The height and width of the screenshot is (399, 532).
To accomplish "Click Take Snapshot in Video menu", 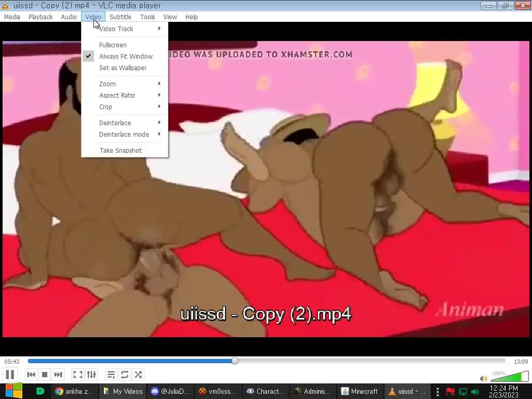I will (x=125, y=150).
